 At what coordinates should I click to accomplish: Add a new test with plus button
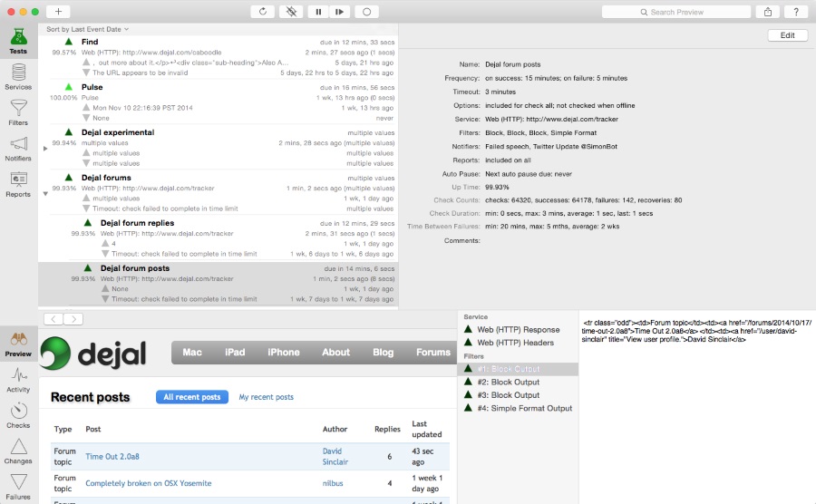pyautogui.click(x=58, y=12)
